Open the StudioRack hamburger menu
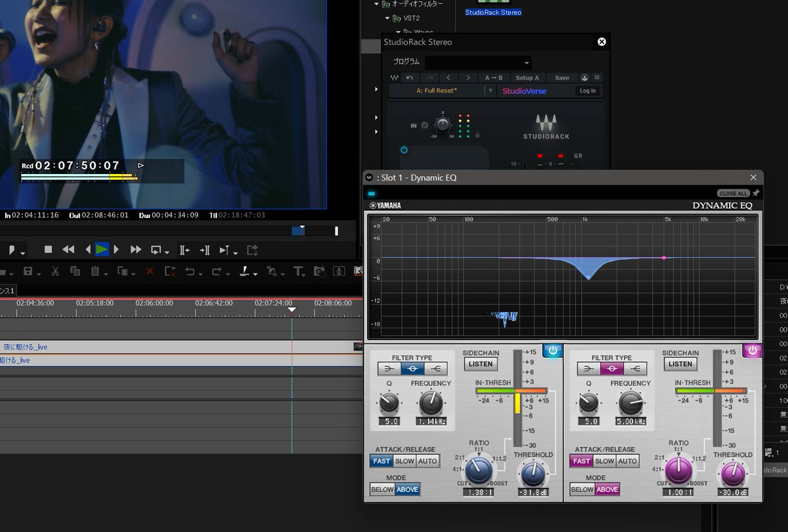Screen dimensions: 788x532 (597, 78)
